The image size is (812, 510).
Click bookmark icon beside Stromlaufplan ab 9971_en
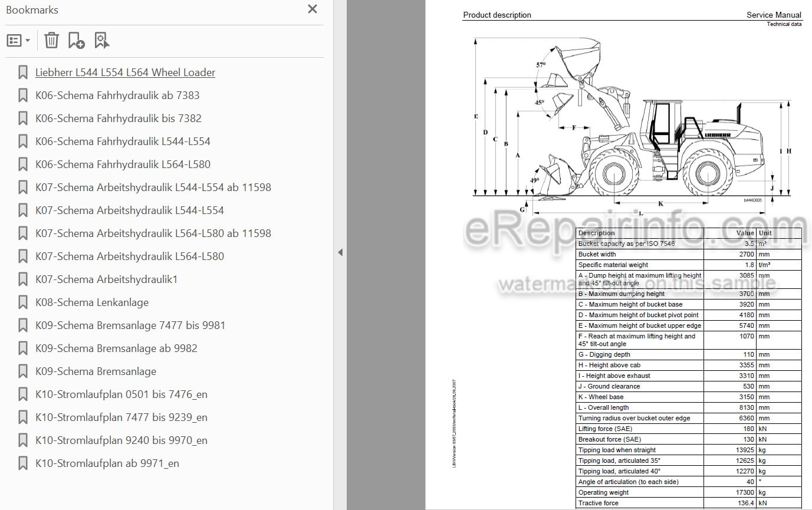coord(23,463)
